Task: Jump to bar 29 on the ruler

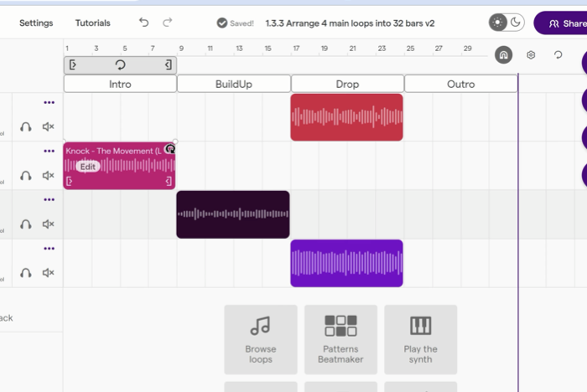Action: (x=468, y=49)
